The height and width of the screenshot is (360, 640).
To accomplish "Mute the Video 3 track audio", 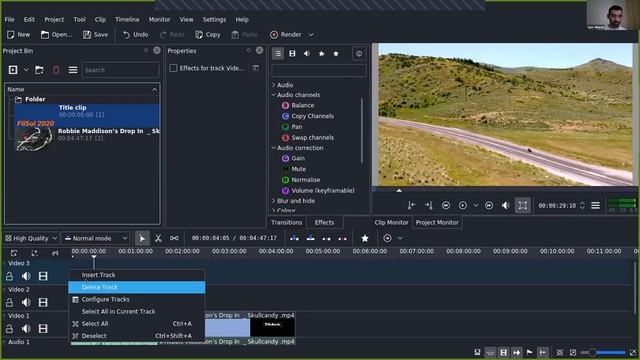I will [26, 276].
